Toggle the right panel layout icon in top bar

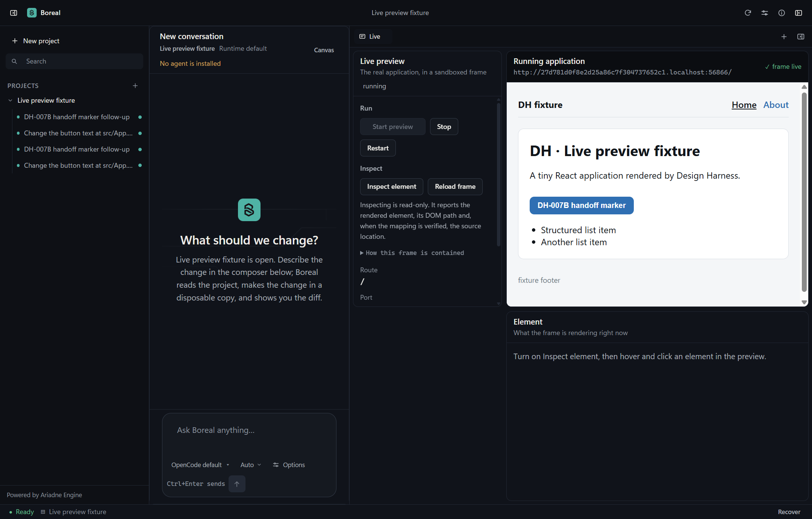[x=798, y=13]
